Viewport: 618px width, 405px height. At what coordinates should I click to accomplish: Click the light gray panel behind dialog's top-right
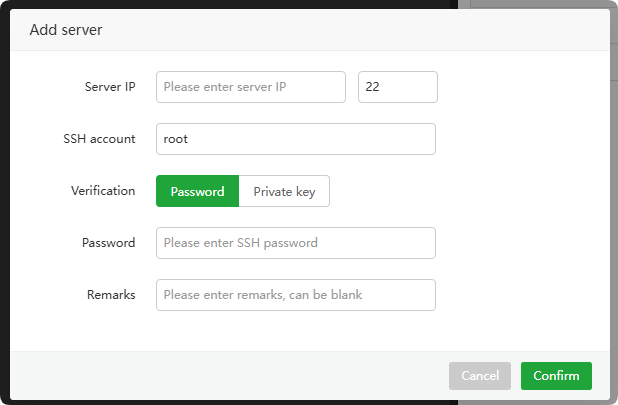pyautogui.click(x=540, y=4)
